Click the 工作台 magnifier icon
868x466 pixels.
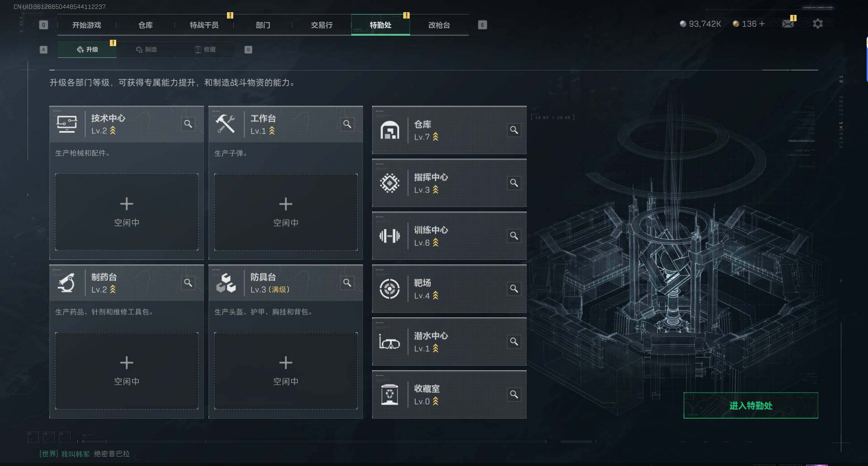347,124
